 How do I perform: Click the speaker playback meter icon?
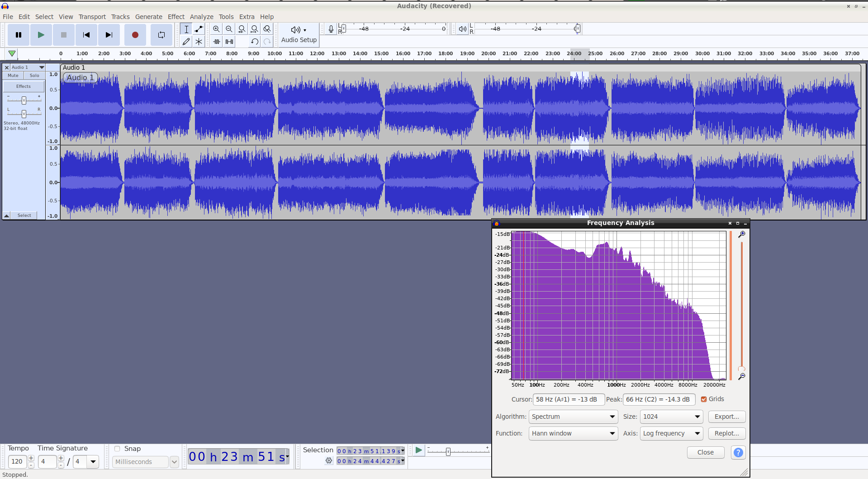(x=462, y=29)
